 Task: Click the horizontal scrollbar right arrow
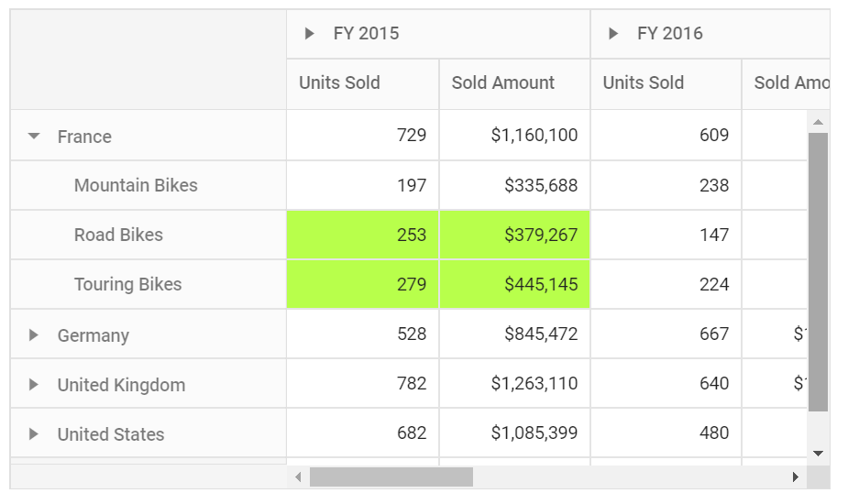pyautogui.click(x=796, y=477)
